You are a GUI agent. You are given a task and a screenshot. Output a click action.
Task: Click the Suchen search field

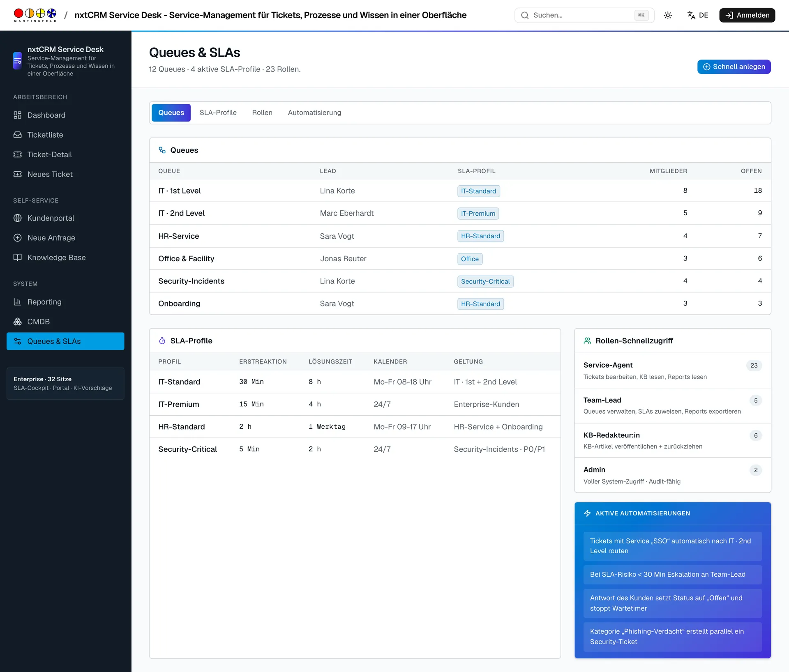[x=584, y=15]
